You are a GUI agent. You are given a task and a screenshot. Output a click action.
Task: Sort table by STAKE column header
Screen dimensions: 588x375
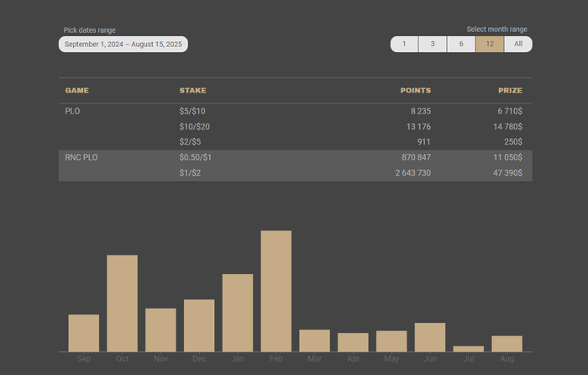click(x=192, y=91)
